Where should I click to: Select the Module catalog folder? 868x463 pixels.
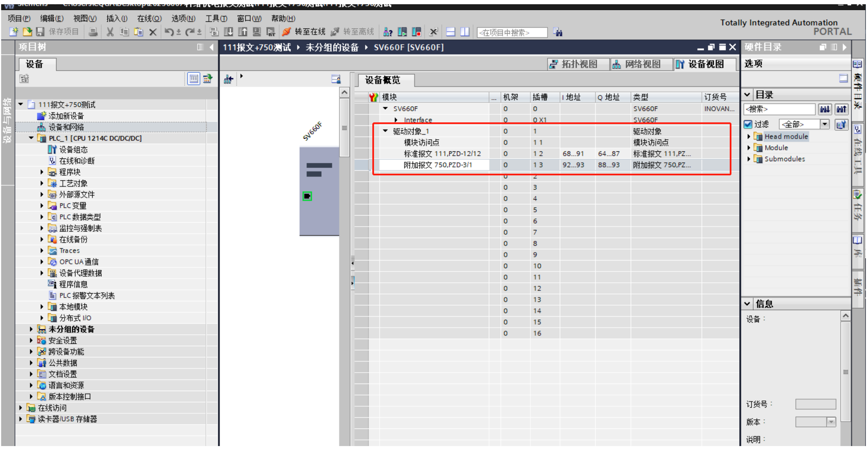(x=776, y=148)
